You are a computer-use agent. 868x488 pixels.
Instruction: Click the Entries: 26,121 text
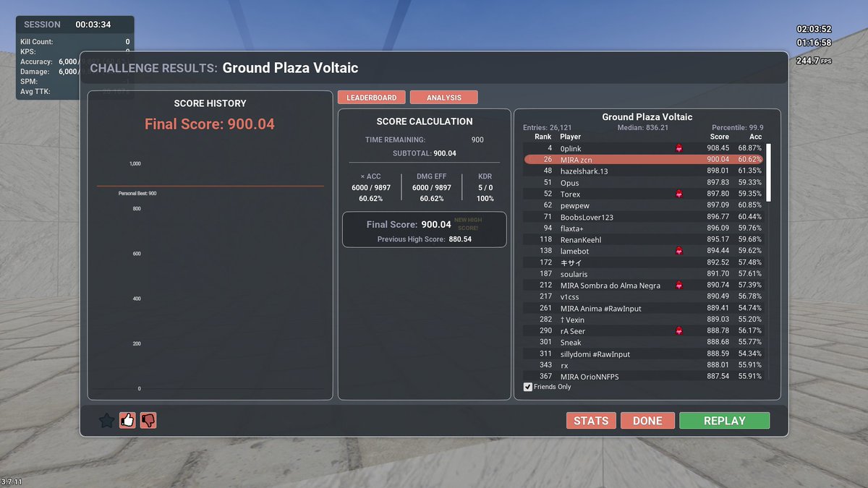(547, 128)
